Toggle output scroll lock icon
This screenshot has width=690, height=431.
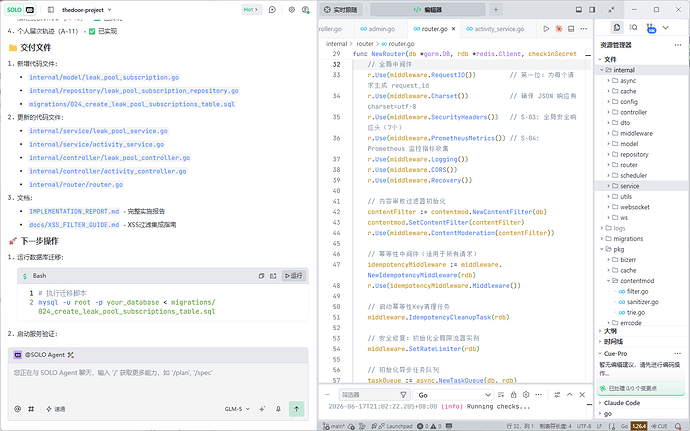[x=513, y=395]
